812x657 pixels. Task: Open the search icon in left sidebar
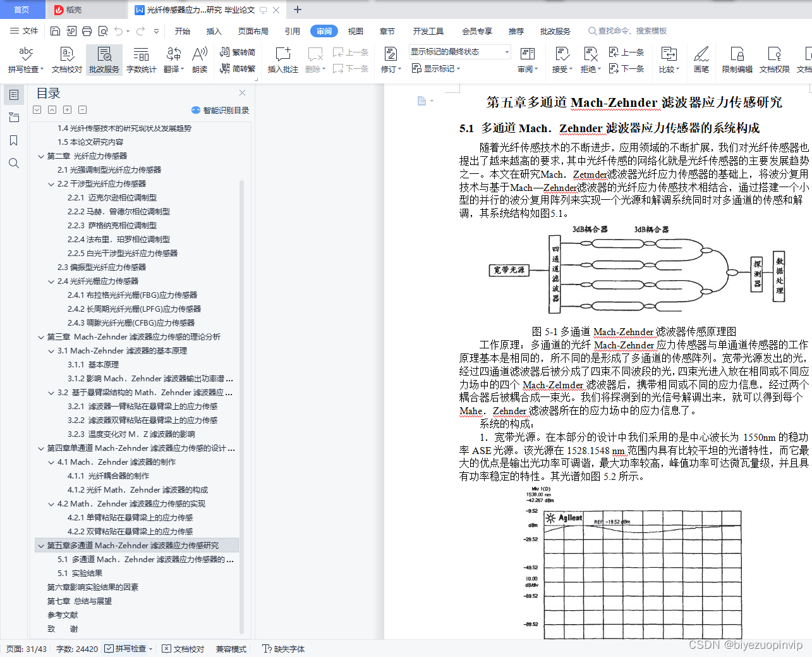pyautogui.click(x=13, y=163)
